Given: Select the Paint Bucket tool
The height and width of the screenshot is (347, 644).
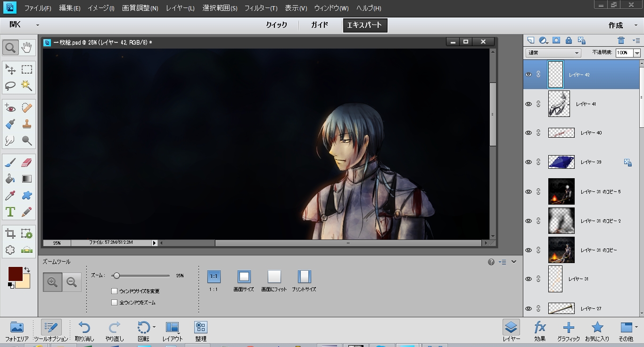Looking at the screenshot, I should (10, 179).
